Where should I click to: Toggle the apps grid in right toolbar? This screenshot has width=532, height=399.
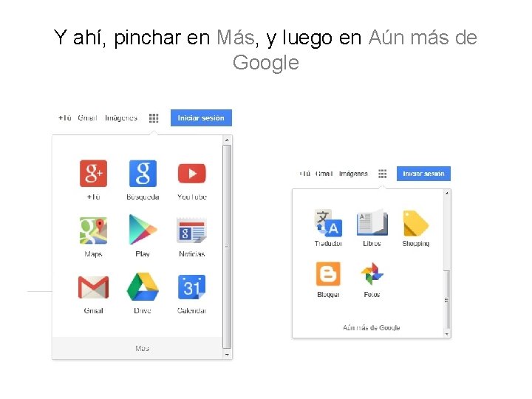point(383,174)
